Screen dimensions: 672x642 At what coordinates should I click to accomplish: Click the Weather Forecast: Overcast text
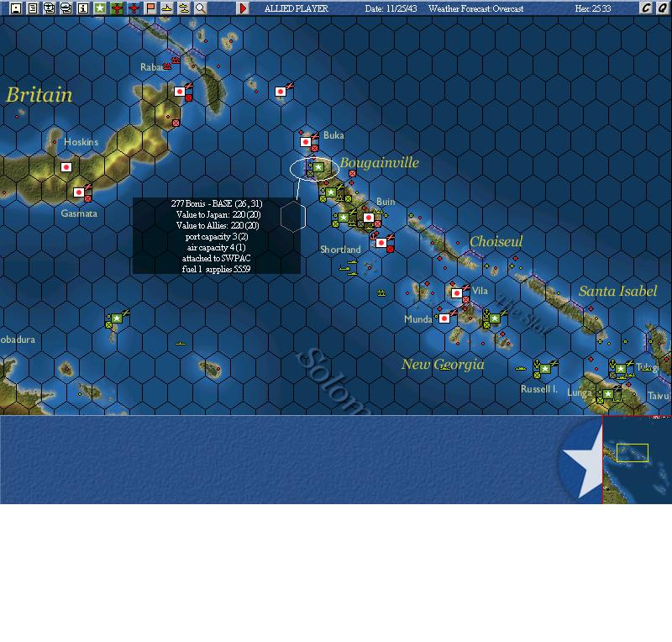[x=475, y=8]
